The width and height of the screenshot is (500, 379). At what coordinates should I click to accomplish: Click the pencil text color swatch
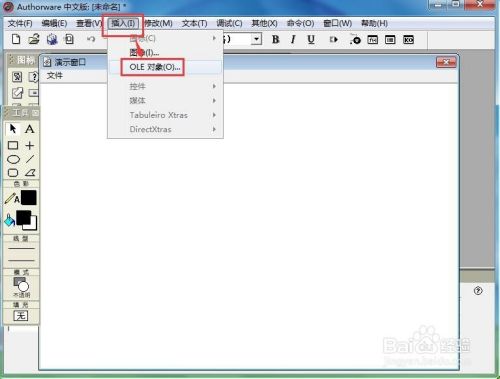point(28,198)
